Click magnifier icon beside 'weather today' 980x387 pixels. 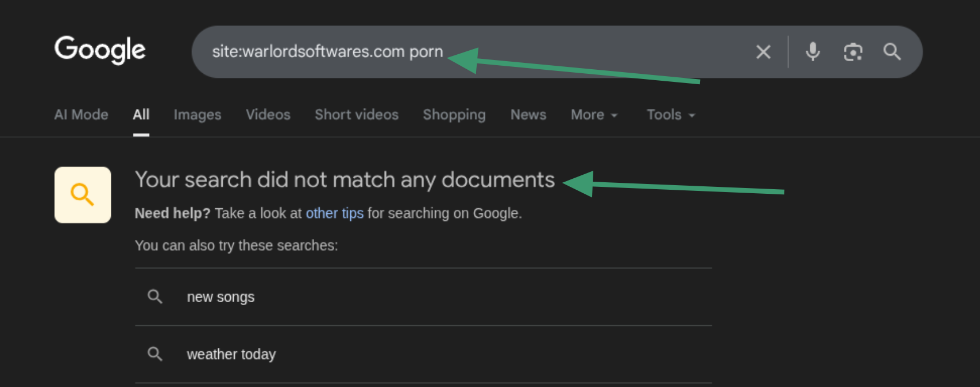pyautogui.click(x=155, y=354)
